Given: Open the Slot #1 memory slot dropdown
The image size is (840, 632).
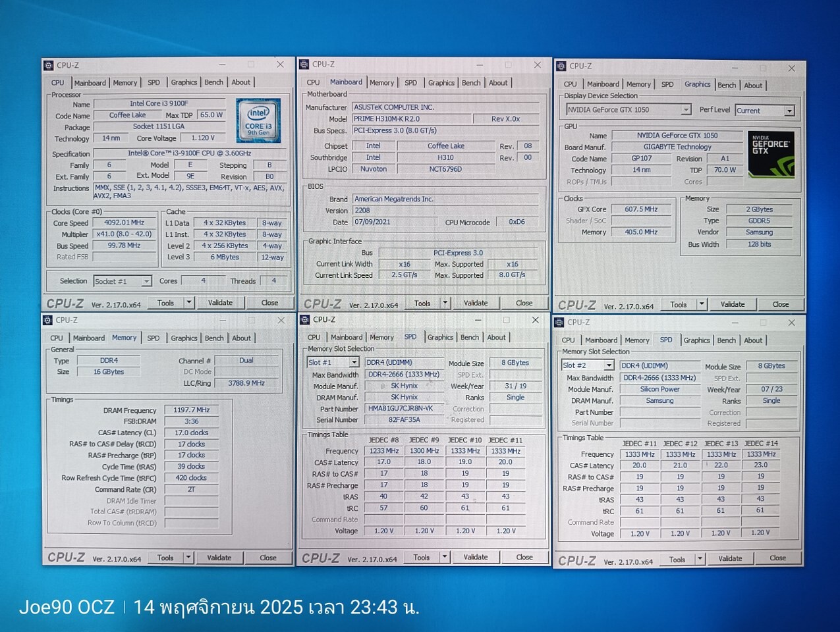Looking at the screenshot, I should [x=354, y=363].
